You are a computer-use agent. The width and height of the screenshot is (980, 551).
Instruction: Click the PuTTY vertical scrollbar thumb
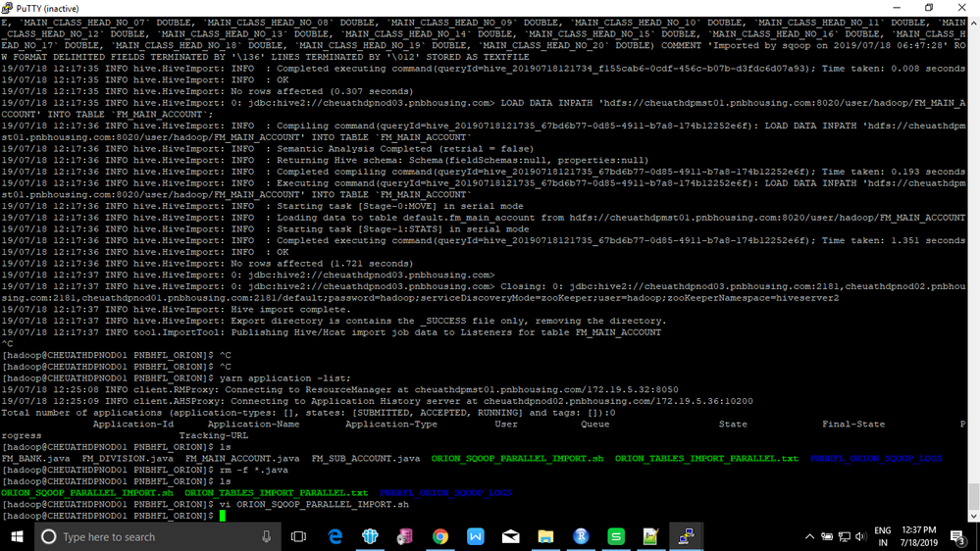click(974, 496)
